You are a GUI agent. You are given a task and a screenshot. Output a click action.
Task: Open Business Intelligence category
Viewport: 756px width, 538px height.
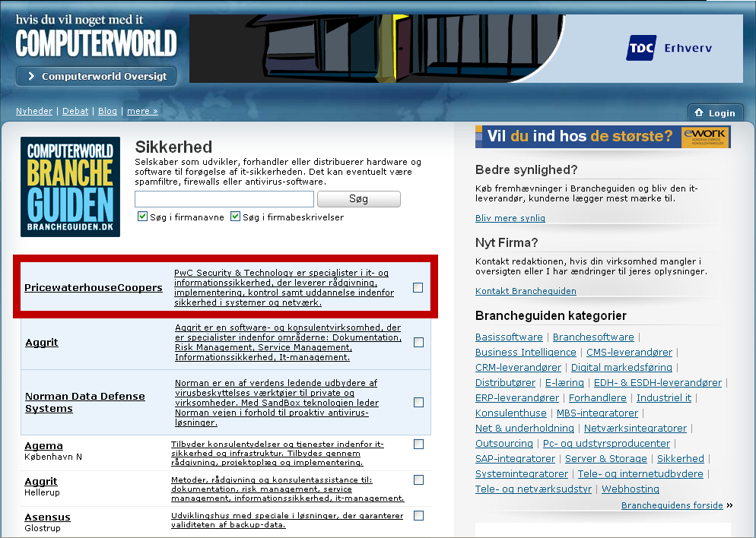click(526, 353)
